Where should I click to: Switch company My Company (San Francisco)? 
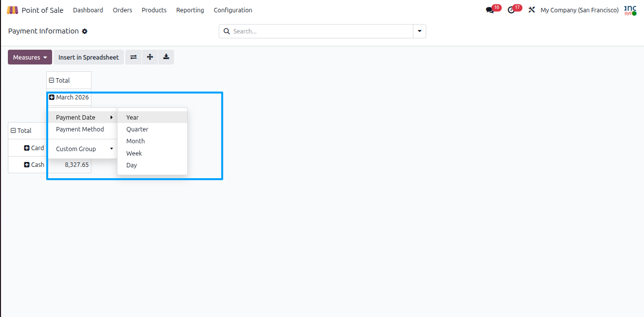[x=580, y=10]
